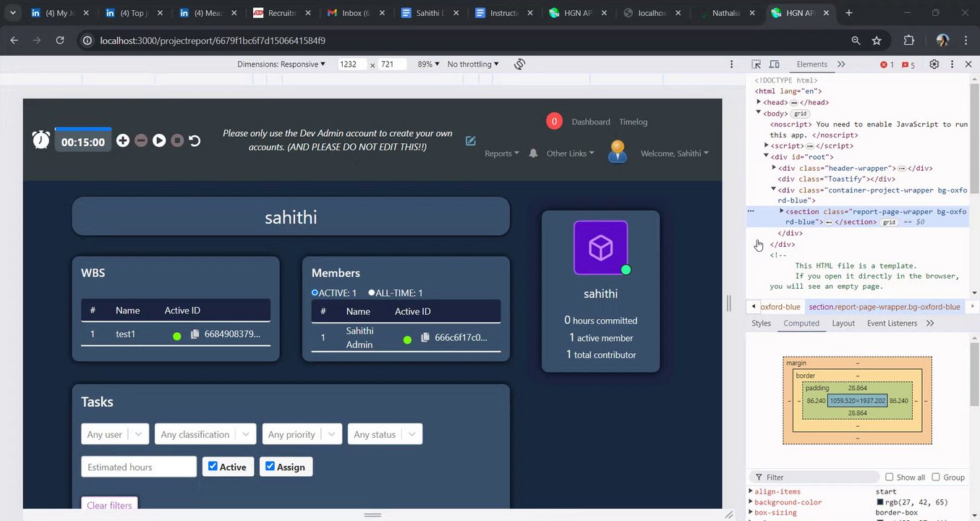Open the Dimensions: Responsive dropdown
Image resolution: width=980 pixels, height=521 pixels.
point(281,64)
